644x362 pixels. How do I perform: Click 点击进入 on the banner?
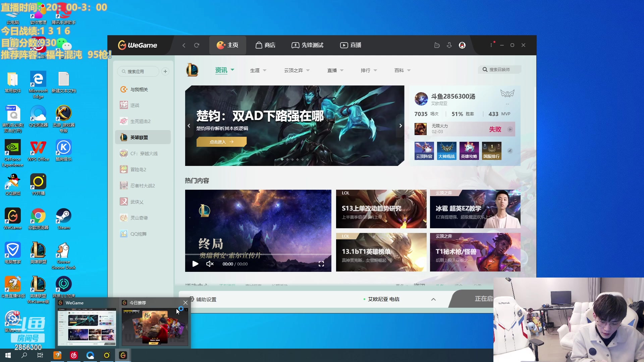(221, 141)
